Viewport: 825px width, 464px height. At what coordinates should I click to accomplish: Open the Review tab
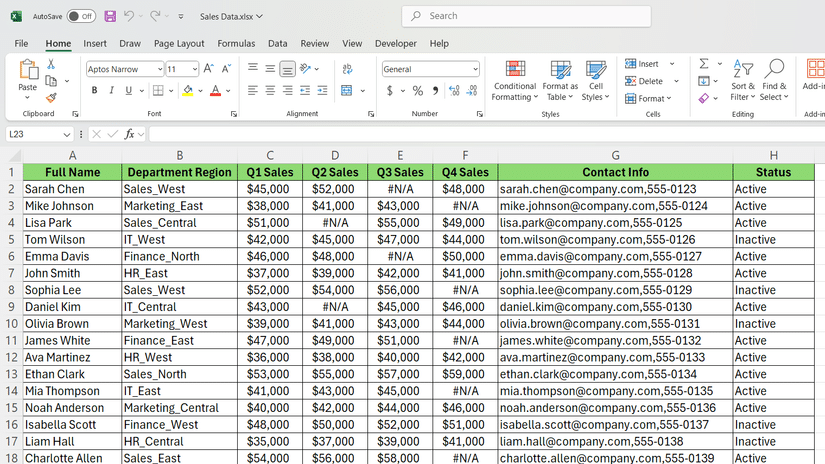tap(315, 44)
